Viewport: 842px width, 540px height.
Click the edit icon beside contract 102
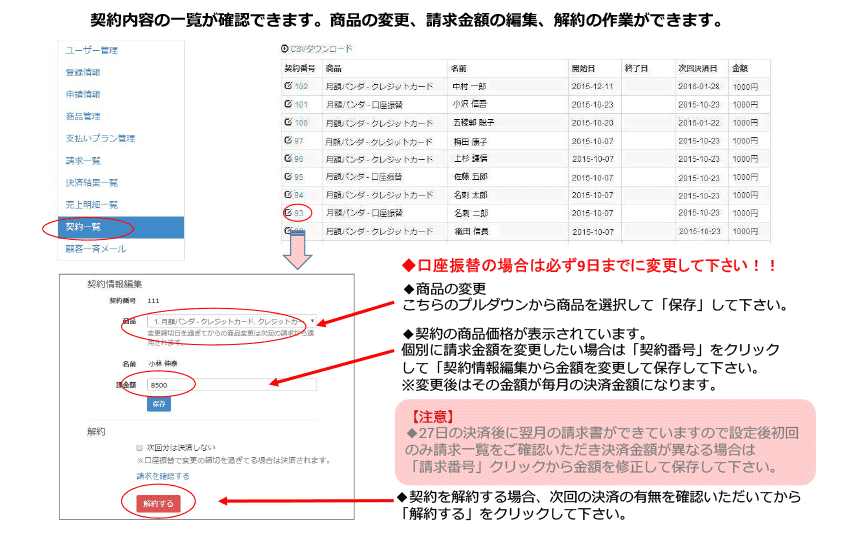point(288,85)
